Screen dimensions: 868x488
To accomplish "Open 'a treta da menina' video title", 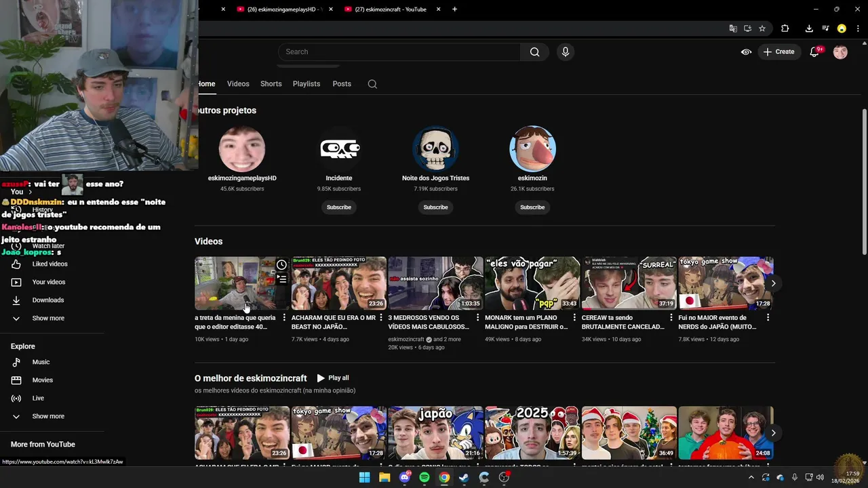I will click(235, 322).
